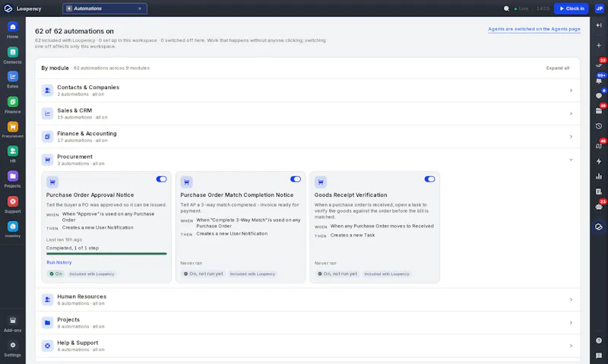
Task: Click the plus icon in right rail
Action: pyautogui.click(x=599, y=46)
